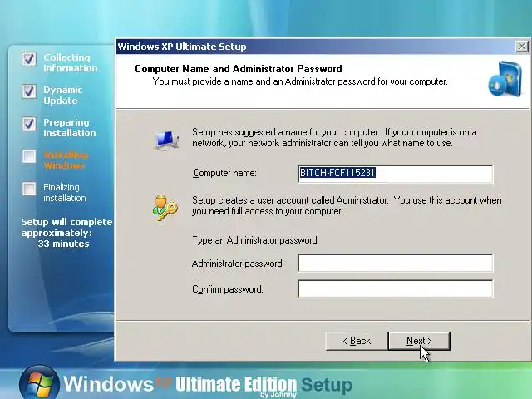This screenshot has height=399, width=532.
Task: Go back with the Back button
Action: click(x=357, y=341)
